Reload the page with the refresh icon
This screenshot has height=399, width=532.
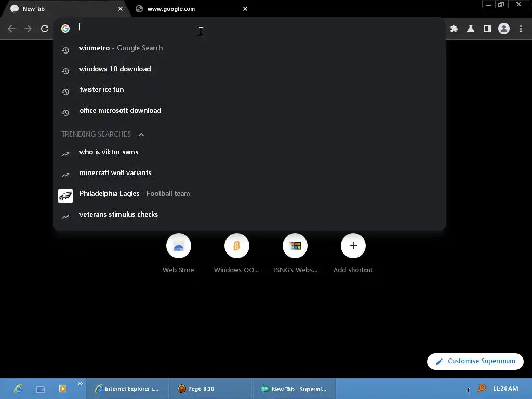click(x=45, y=29)
